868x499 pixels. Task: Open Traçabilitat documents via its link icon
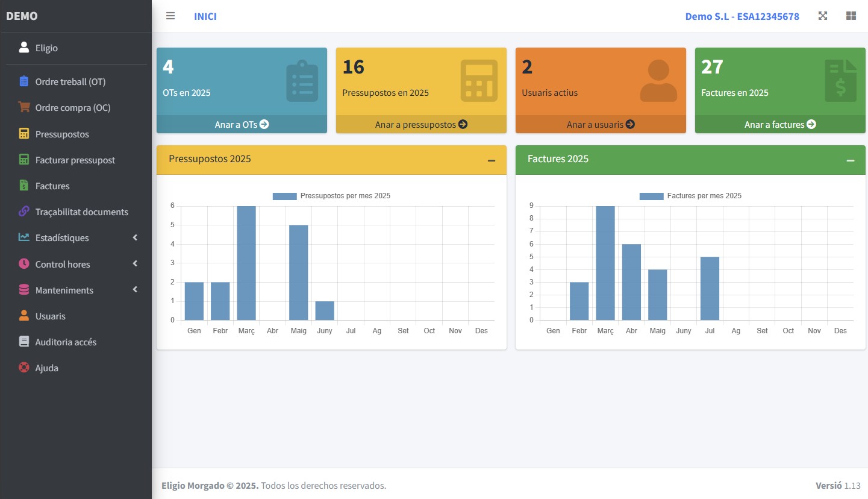click(23, 212)
